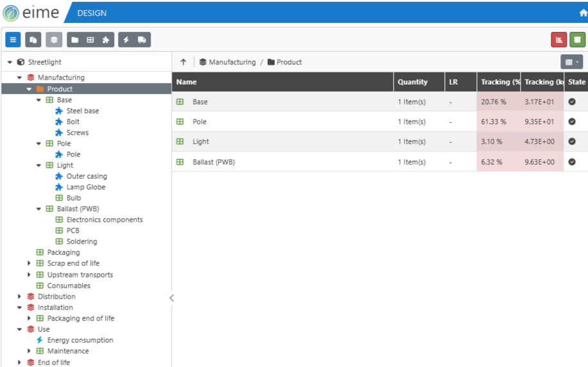
Task: Open the Base row in the table
Action: click(x=380, y=102)
